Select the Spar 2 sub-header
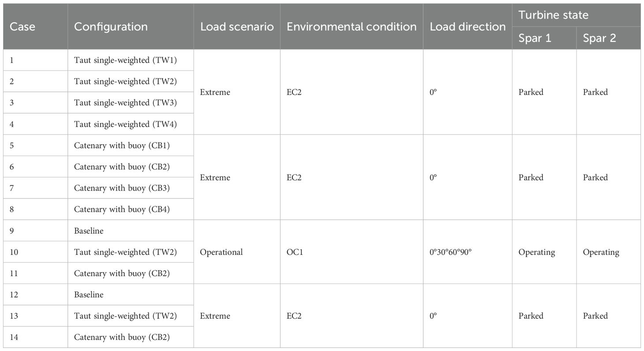 [599, 38]
